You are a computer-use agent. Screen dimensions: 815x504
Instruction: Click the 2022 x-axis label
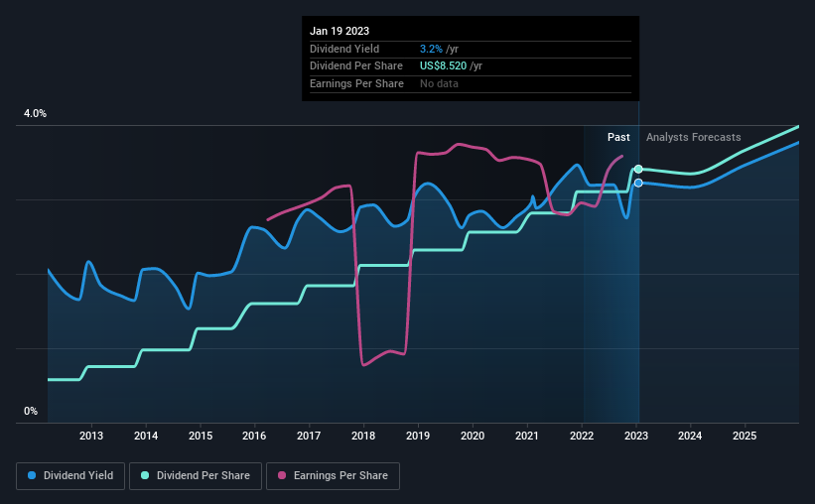(x=582, y=436)
